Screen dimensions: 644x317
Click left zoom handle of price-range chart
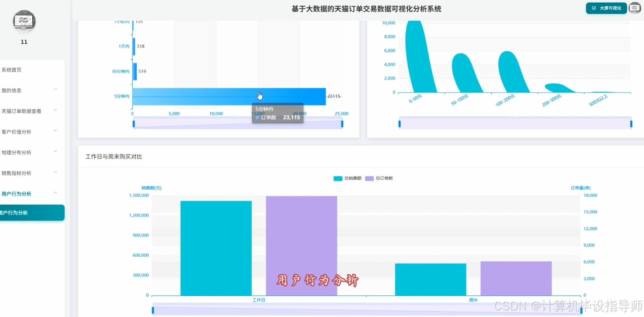point(400,124)
